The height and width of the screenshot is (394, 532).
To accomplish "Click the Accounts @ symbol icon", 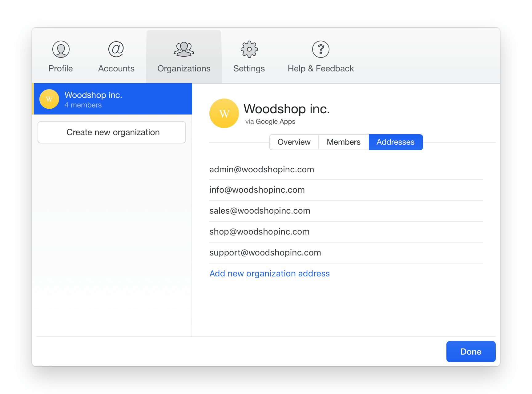I will coord(116,49).
